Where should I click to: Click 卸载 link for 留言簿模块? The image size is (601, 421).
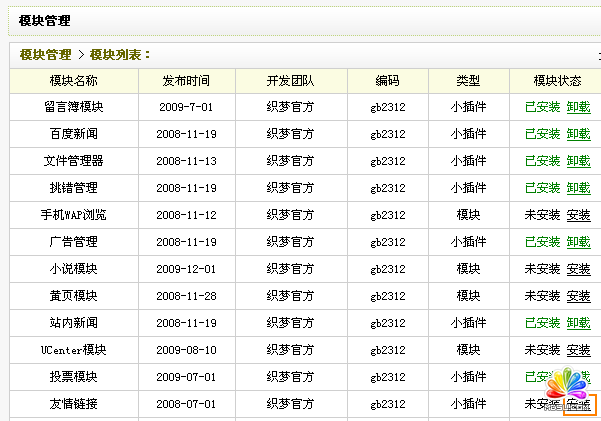(578, 107)
